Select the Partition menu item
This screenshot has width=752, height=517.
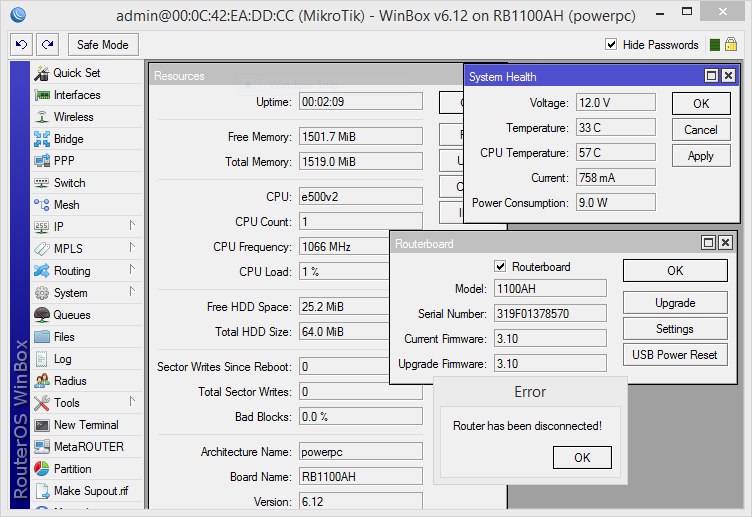(x=87, y=469)
